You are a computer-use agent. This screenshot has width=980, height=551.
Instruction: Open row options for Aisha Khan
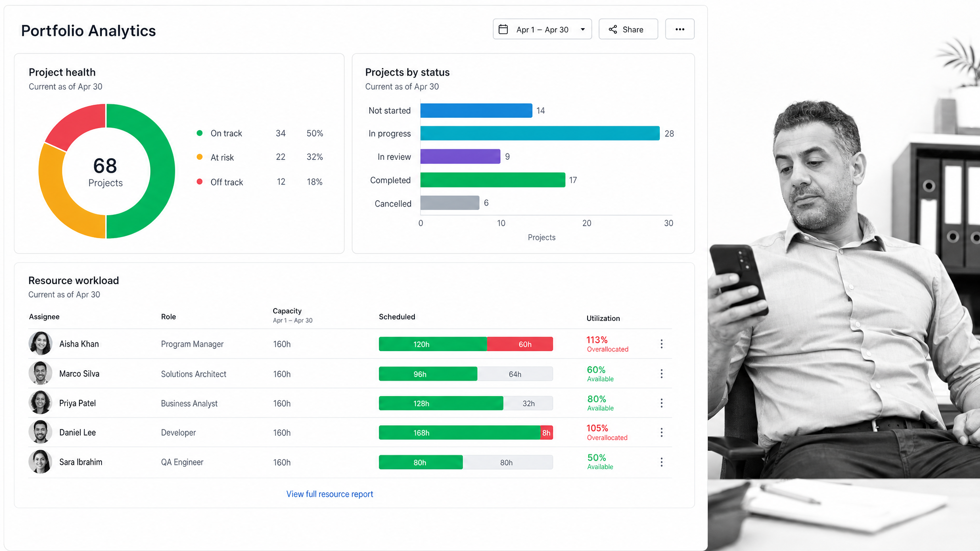[x=661, y=344]
